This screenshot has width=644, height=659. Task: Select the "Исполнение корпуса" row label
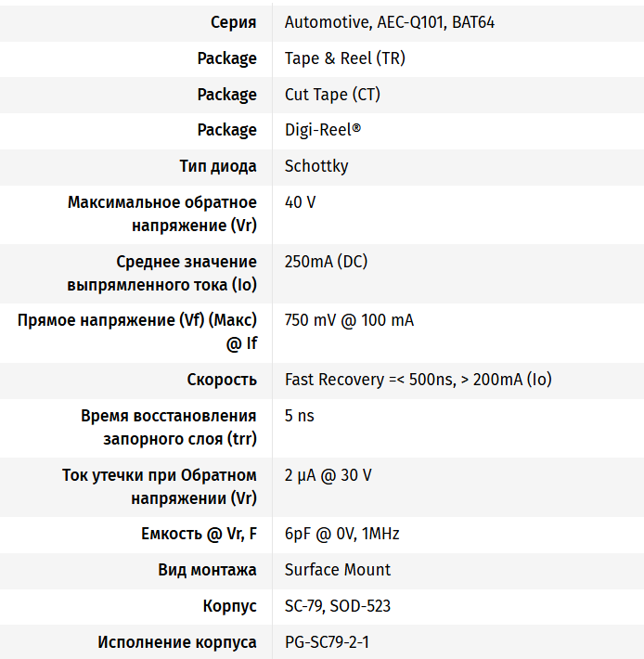point(177,642)
